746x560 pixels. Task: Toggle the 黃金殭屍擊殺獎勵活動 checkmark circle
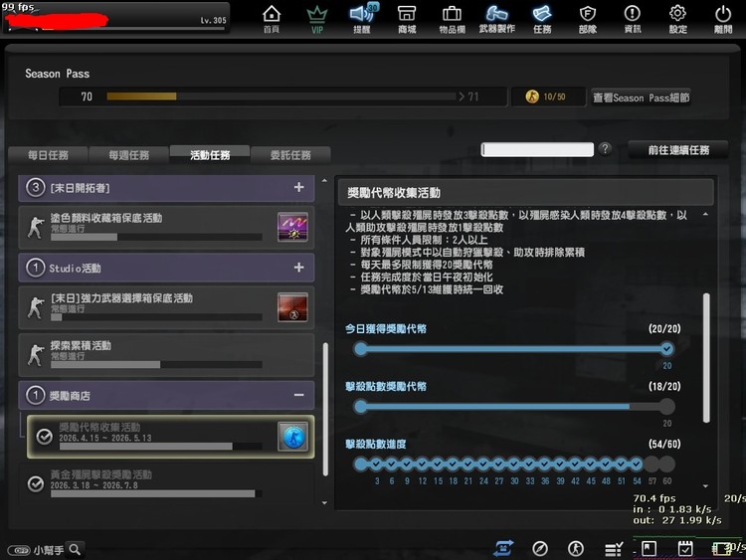(x=36, y=483)
